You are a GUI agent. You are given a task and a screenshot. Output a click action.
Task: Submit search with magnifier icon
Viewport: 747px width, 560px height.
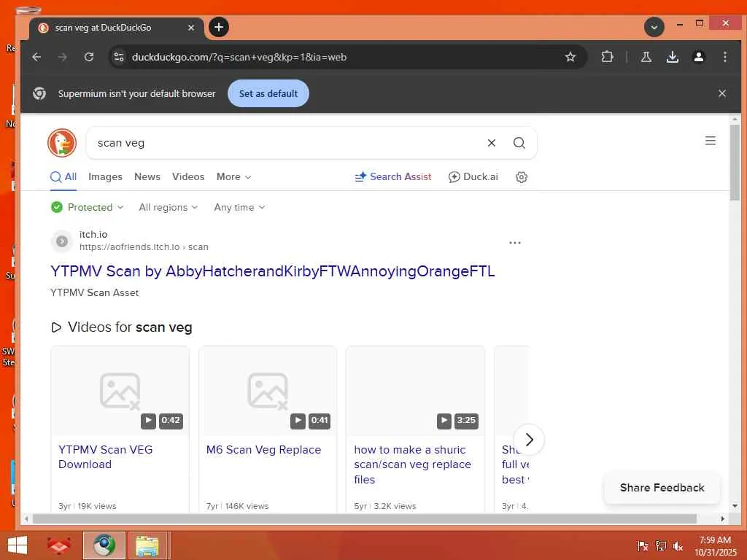[519, 143]
